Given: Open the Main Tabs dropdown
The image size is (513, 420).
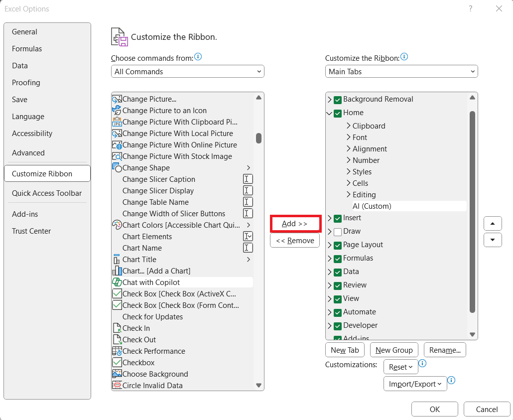Looking at the screenshot, I should [x=401, y=71].
